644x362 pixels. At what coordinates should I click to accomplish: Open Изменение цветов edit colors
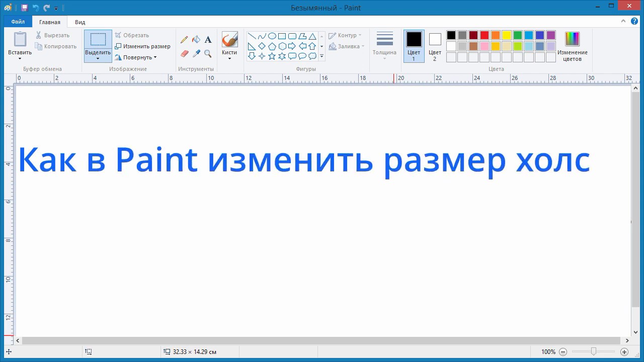point(572,46)
